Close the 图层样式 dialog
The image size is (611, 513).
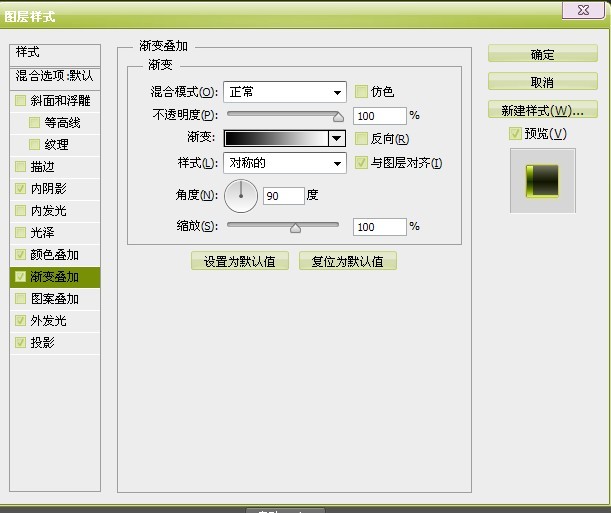pos(583,10)
